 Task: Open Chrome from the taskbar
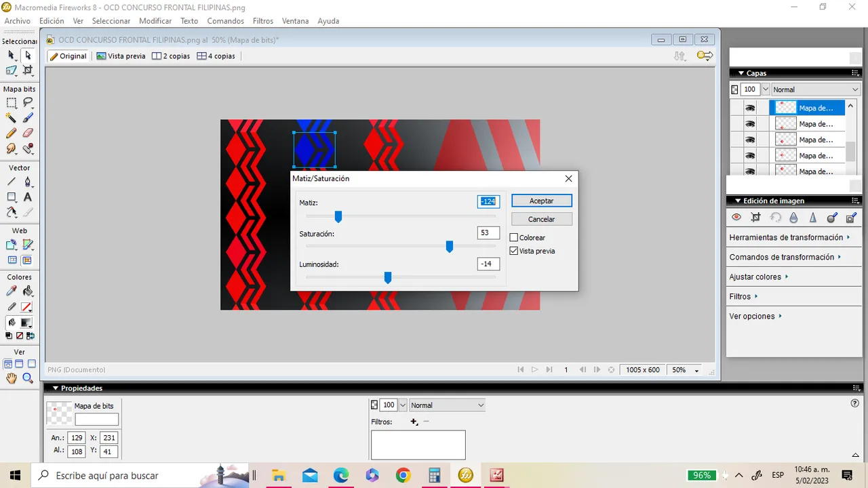403,475
